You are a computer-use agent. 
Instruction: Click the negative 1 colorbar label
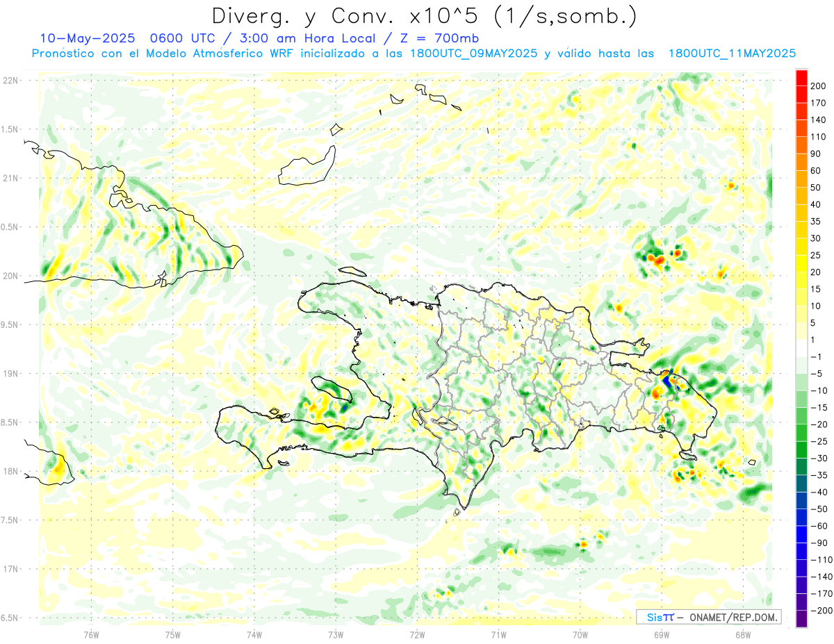click(x=816, y=357)
